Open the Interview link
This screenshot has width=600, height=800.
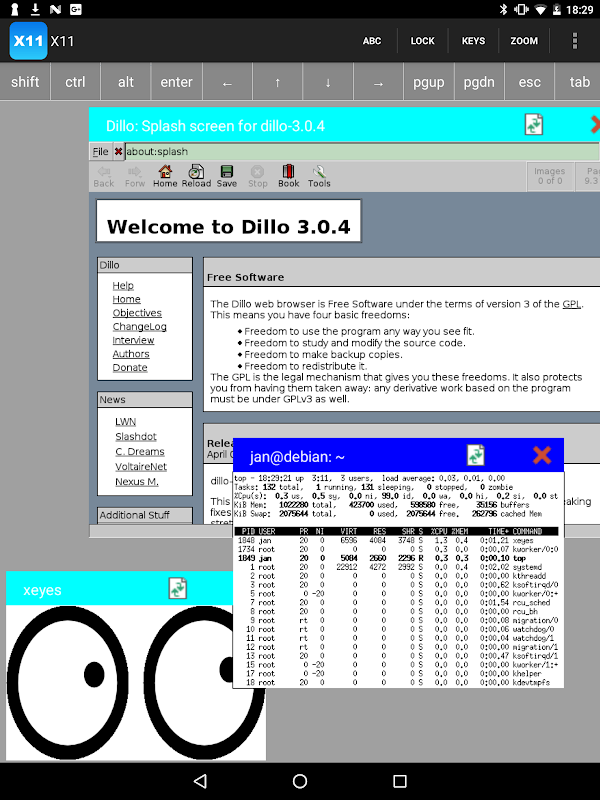(x=133, y=340)
